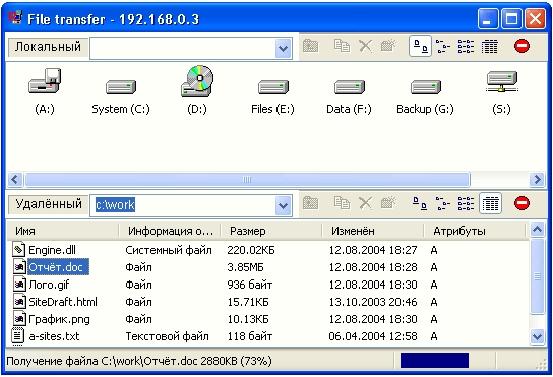This screenshot has width=553, height=377.
Task: Open the Backup (G:) drive
Action: click(x=425, y=87)
